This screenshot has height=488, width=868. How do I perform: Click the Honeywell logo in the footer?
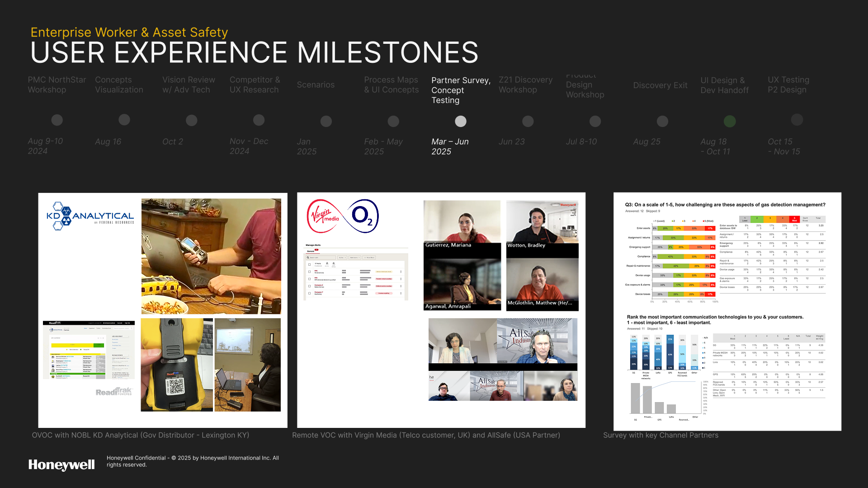pyautogui.click(x=61, y=465)
